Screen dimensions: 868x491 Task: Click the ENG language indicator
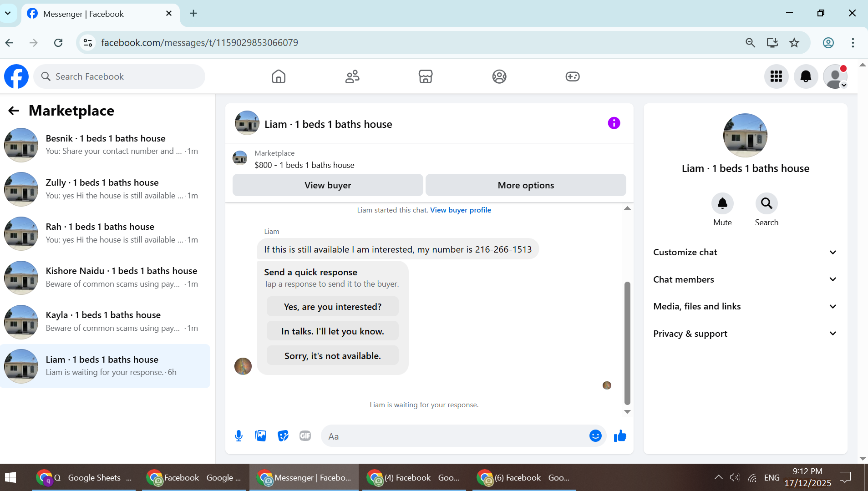[x=772, y=477]
